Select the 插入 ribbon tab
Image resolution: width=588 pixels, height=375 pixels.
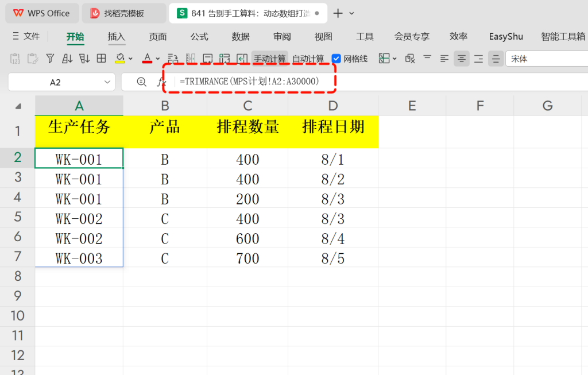point(116,36)
